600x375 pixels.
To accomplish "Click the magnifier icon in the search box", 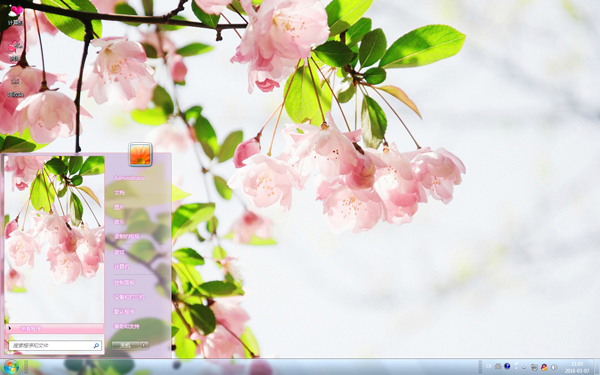I will (x=96, y=346).
